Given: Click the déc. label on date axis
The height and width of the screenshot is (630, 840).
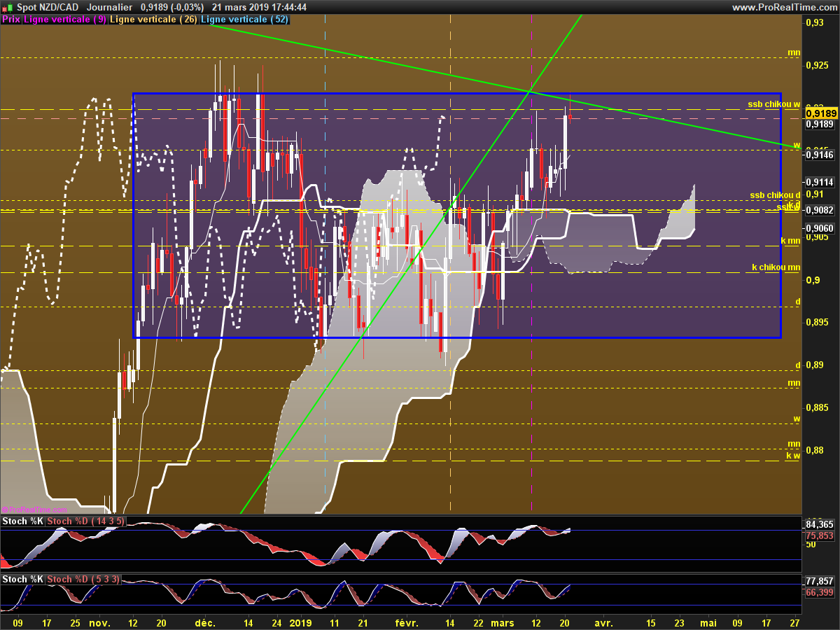Looking at the screenshot, I should (x=206, y=622).
